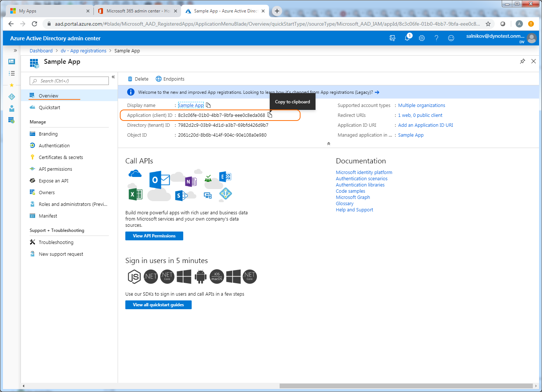Open the feedback smiley icon
Image resolution: width=542 pixels, height=392 pixels.
coord(451,38)
